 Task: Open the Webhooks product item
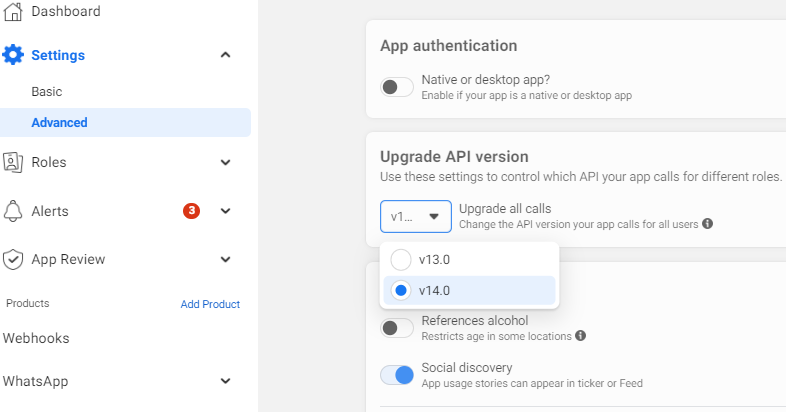pos(36,338)
